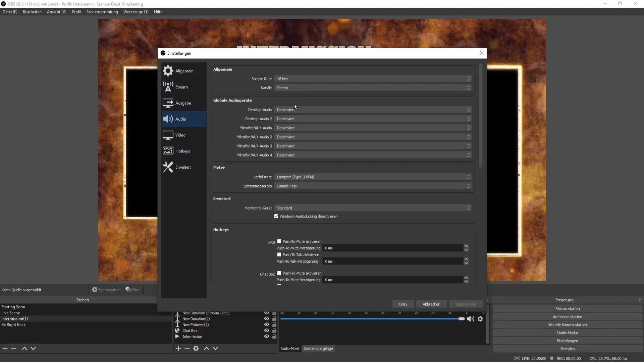
Task: Open Werkzeuge menu in menu bar
Action: 136,11
